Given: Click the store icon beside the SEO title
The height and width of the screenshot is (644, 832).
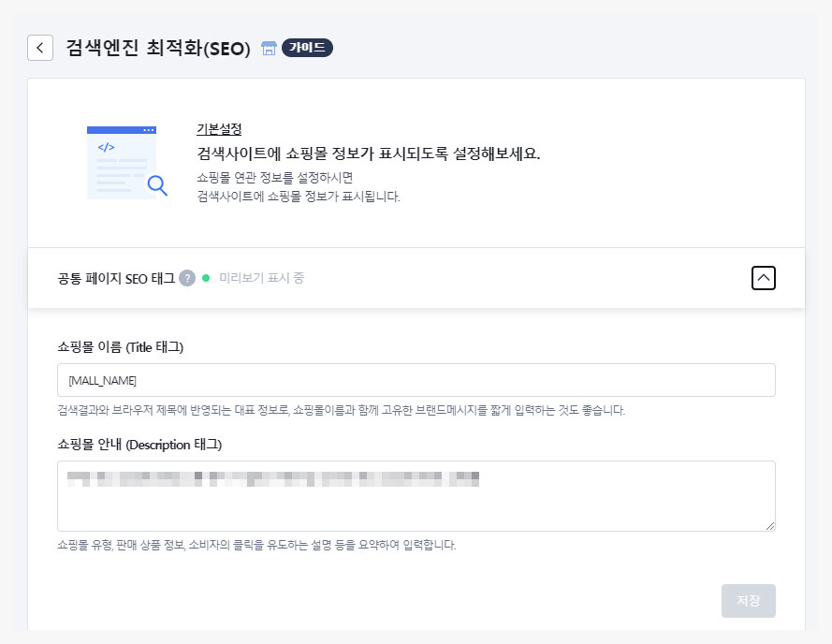Looking at the screenshot, I should pyautogui.click(x=269, y=49).
